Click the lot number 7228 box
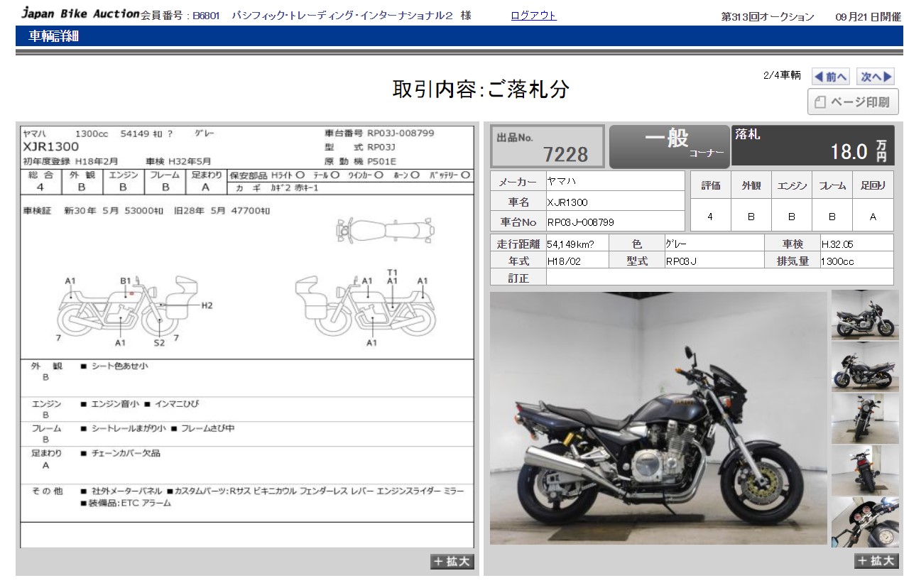 pyautogui.click(x=548, y=146)
